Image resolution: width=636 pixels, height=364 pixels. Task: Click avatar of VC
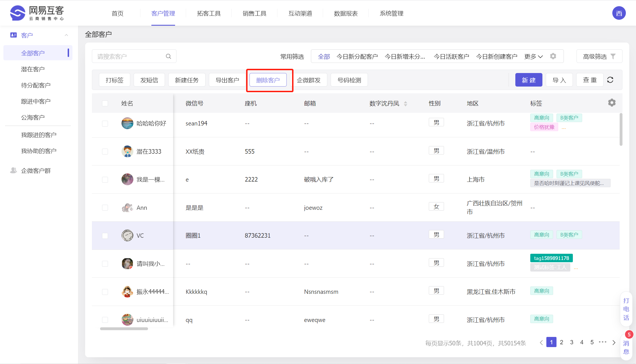(x=127, y=235)
